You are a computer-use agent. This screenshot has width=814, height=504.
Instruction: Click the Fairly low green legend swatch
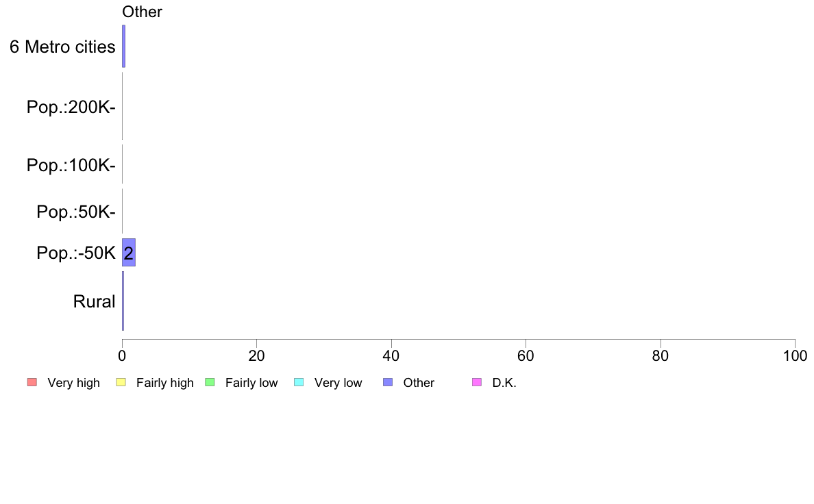[210, 383]
